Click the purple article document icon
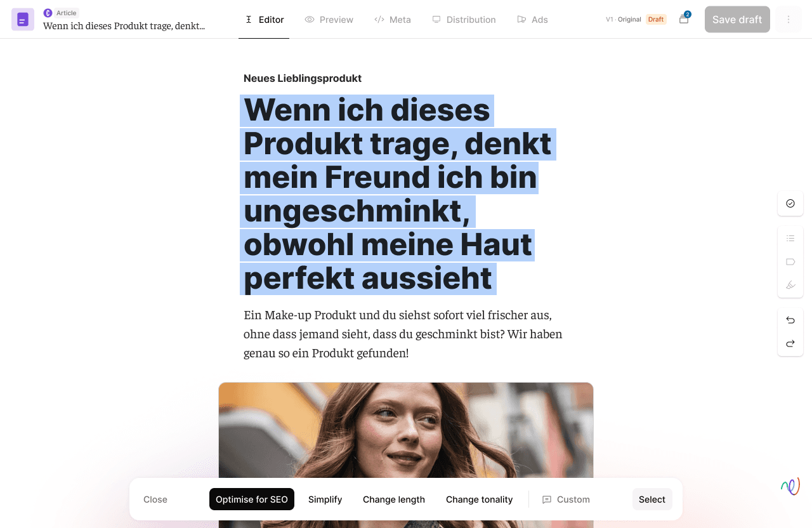 [23, 20]
